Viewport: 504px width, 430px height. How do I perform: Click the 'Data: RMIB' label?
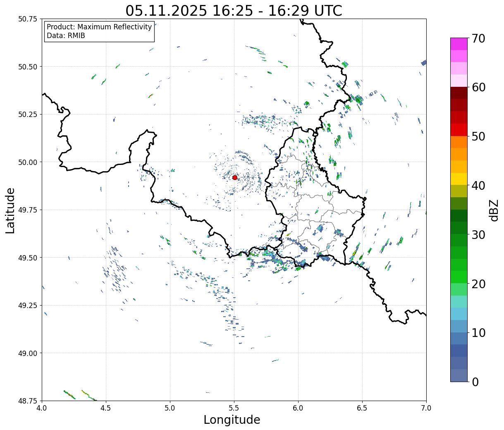[66, 36]
